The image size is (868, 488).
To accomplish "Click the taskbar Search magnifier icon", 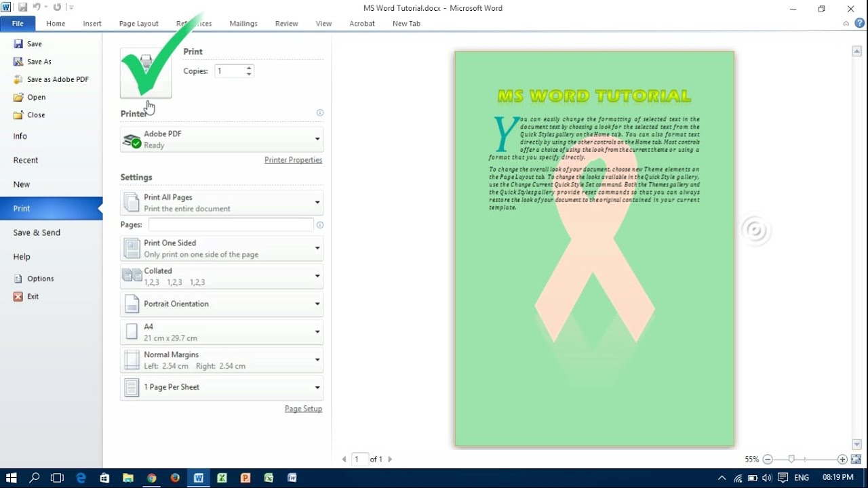I will click(35, 478).
